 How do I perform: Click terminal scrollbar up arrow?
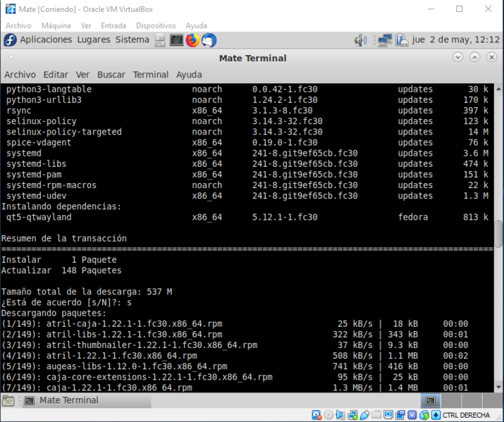pyautogui.click(x=498, y=89)
